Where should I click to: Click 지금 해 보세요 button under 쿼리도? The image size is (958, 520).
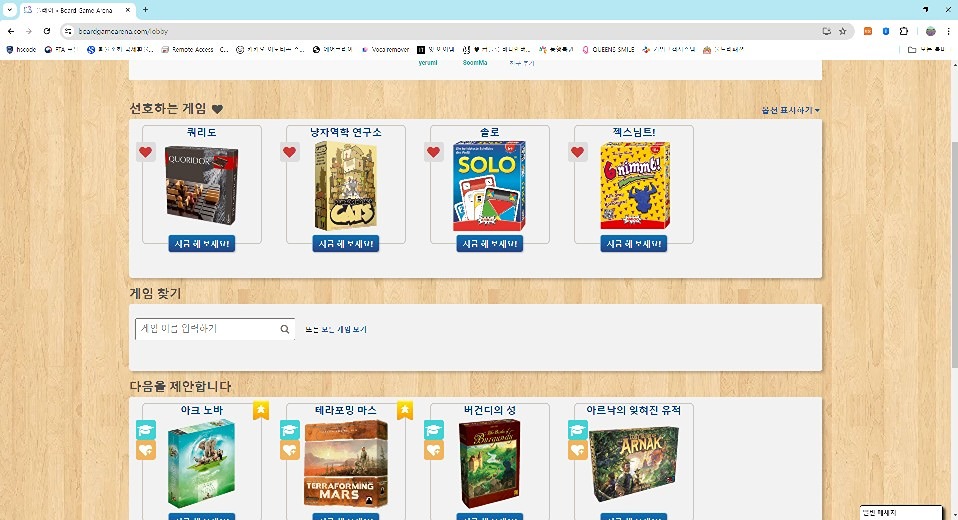pos(202,244)
